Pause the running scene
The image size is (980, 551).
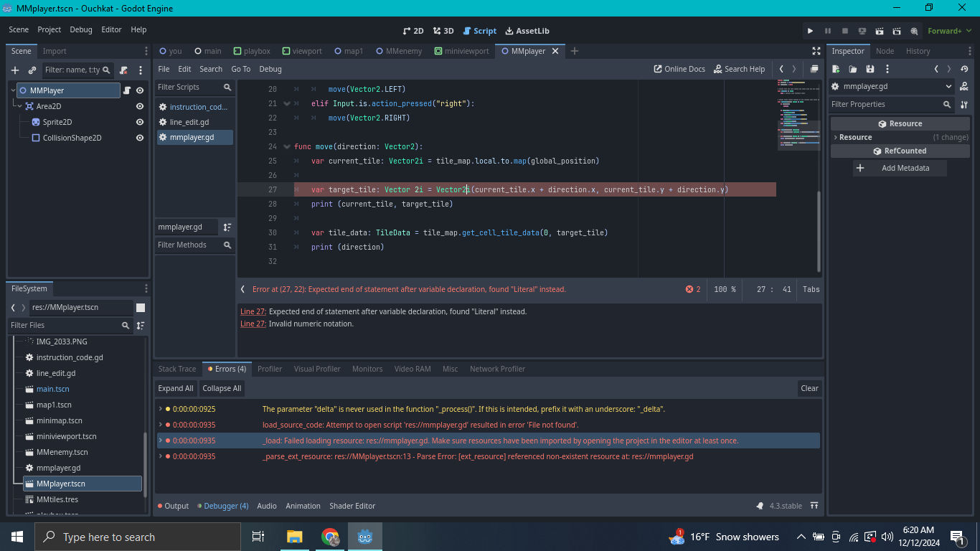click(x=828, y=31)
